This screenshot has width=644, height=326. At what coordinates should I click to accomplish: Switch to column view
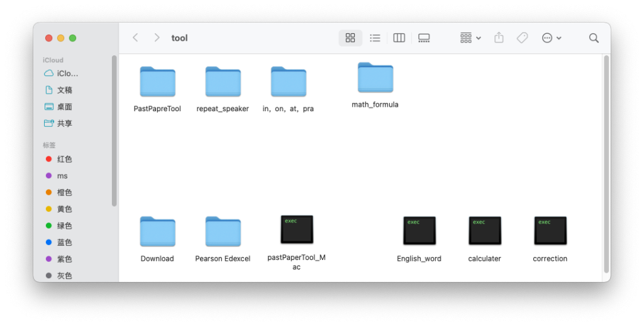pos(399,38)
